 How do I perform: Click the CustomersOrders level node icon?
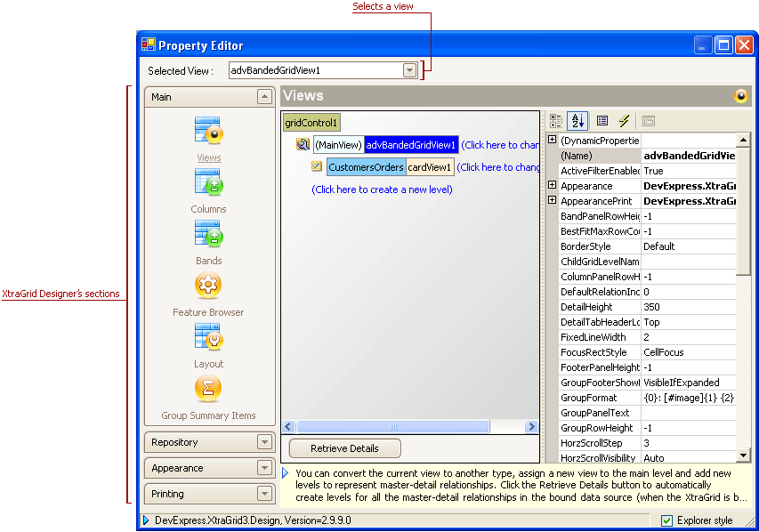(x=317, y=166)
